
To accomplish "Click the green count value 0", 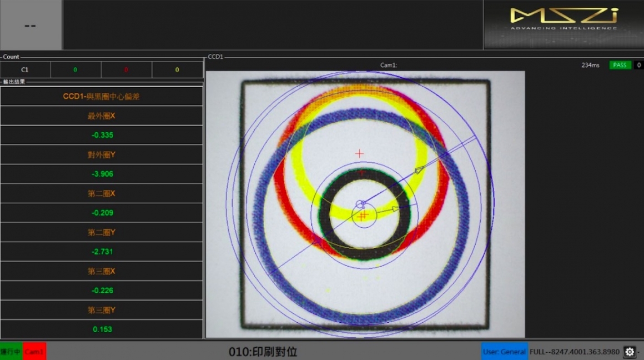I will (x=76, y=70).
